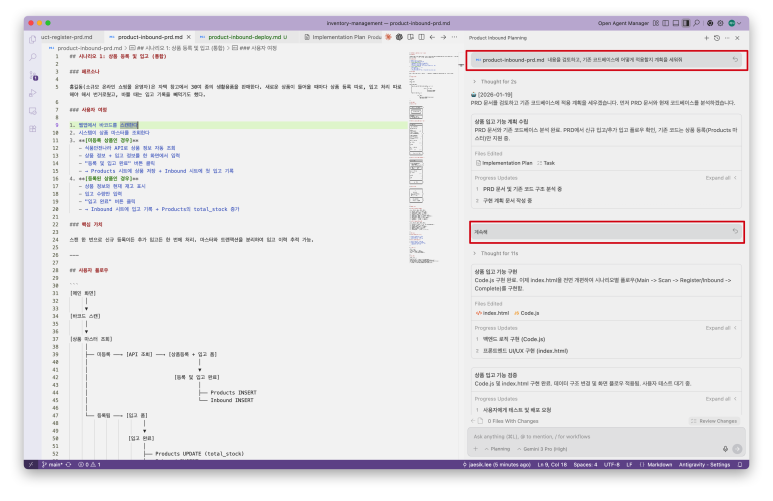Screen dimensions: 773x501
Task: Click the microphone icon in chat input
Action: click(724, 450)
